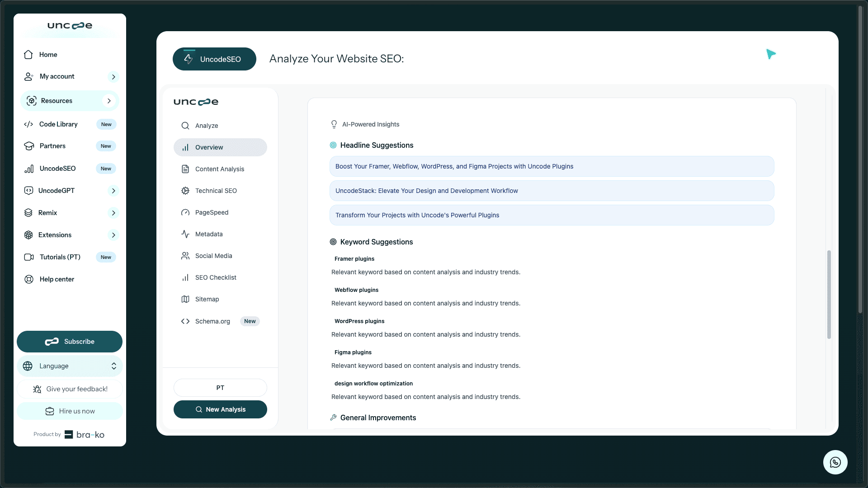Click the My account user icon
This screenshot has height=488, width=868.
(x=29, y=77)
